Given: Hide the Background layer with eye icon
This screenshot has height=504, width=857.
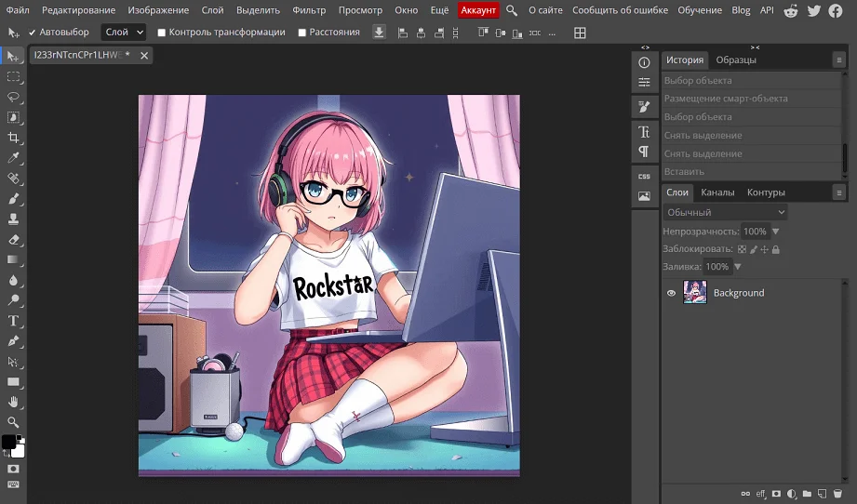Looking at the screenshot, I should pos(671,293).
